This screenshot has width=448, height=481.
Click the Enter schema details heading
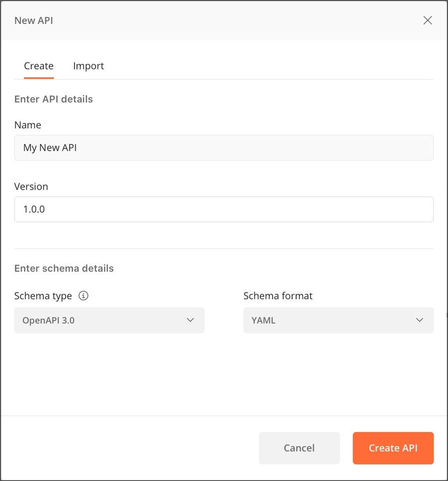coord(64,268)
